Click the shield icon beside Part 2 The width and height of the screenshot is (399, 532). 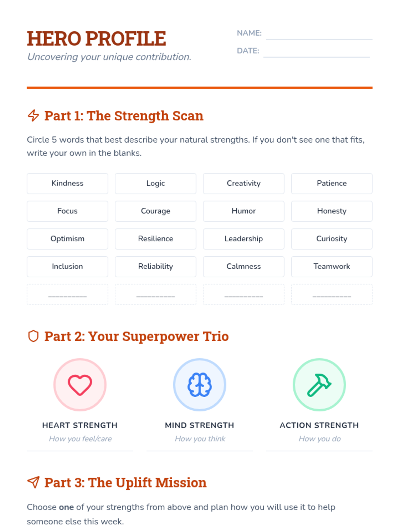pyautogui.click(x=33, y=336)
